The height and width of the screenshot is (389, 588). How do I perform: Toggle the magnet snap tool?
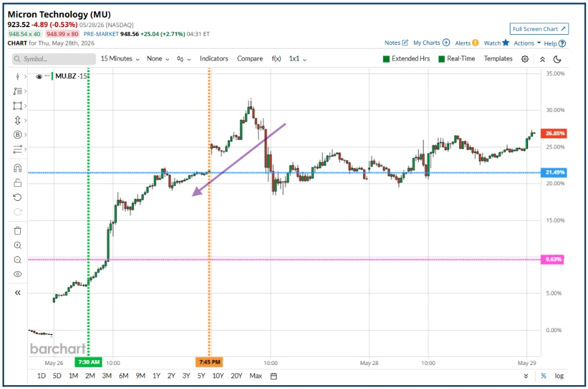(17, 168)
